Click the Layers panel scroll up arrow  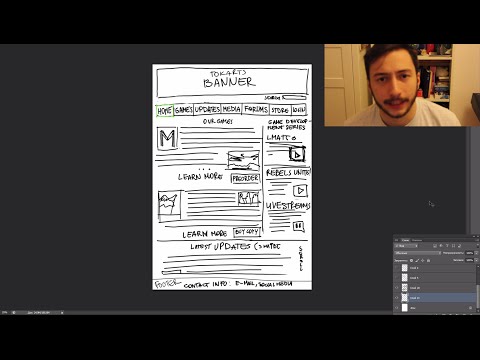pos(478,266)
